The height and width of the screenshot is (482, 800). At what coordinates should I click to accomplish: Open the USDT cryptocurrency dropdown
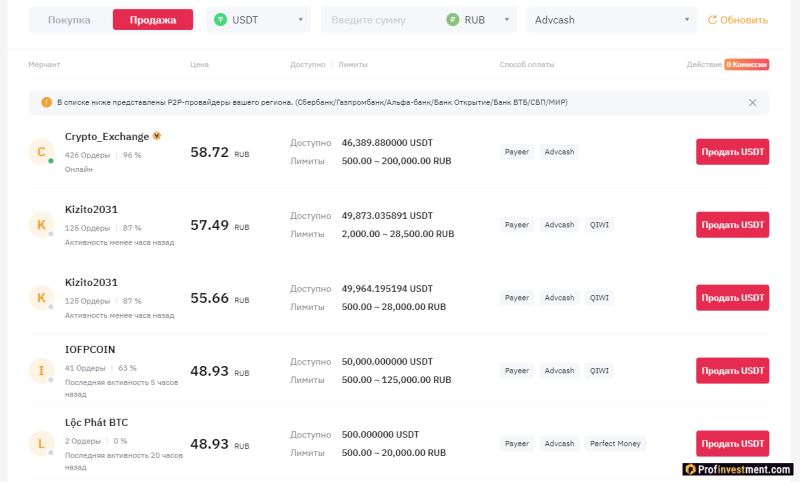pyautogui.click(x=259, y=20)
